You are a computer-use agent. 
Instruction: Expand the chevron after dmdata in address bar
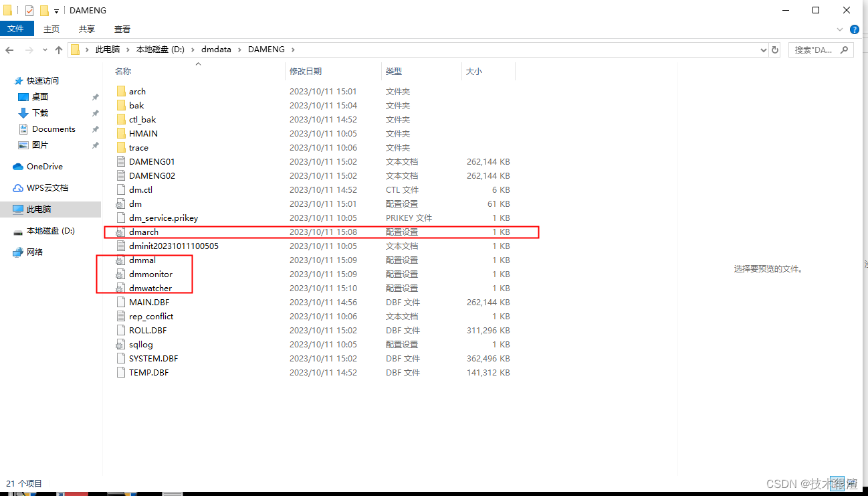tap(239, 50)
